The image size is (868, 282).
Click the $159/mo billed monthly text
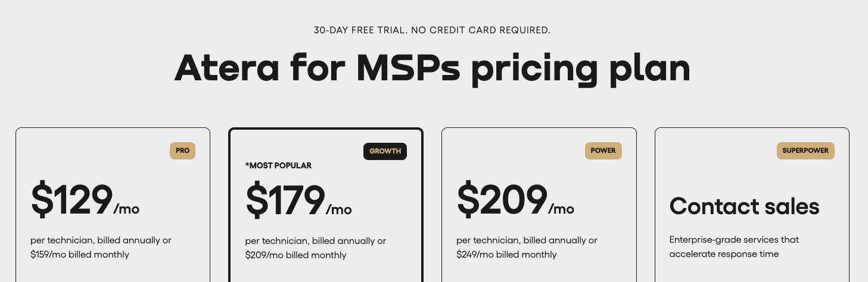pos(80,255)
